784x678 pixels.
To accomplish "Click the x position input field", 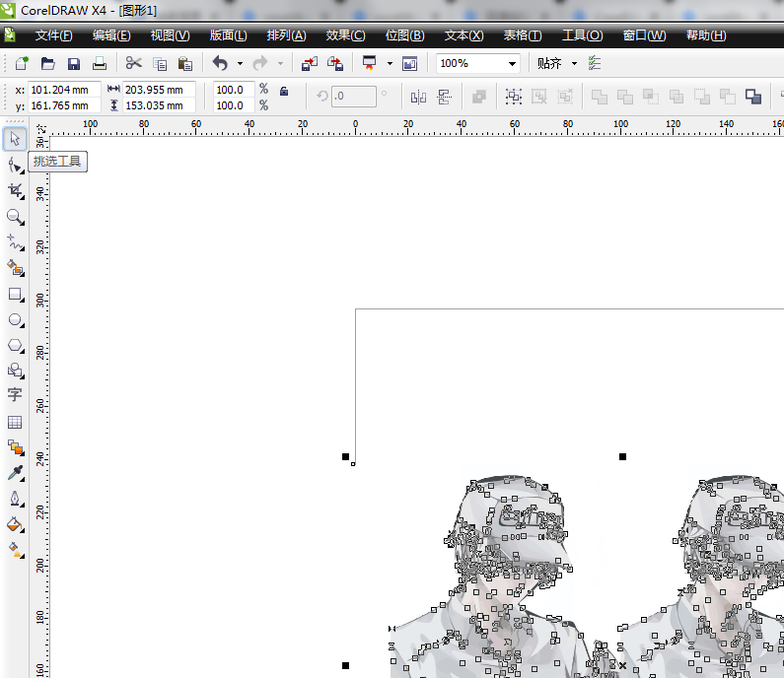I will tap(64, 89).
